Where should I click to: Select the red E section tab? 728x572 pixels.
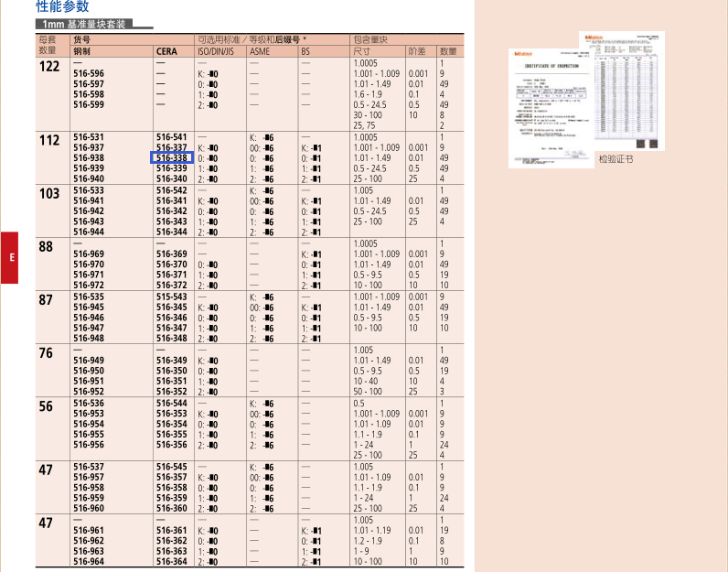click(9, 257)
